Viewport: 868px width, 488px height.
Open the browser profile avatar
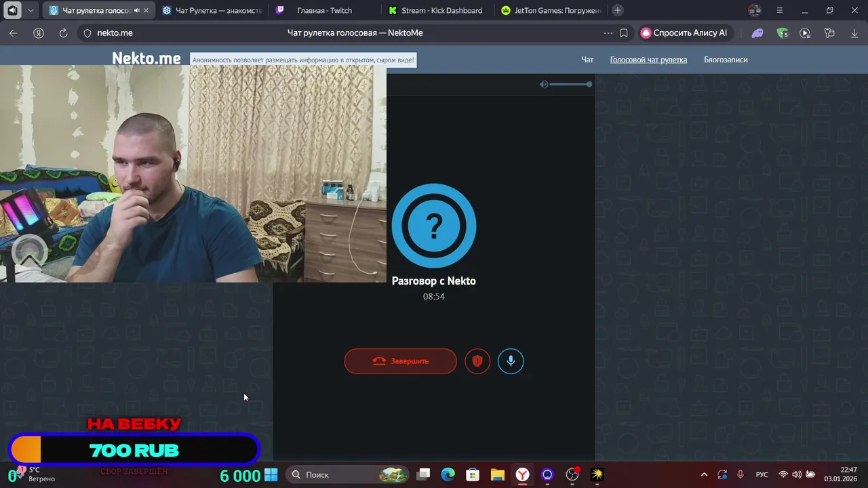click(x=755, y=10)
